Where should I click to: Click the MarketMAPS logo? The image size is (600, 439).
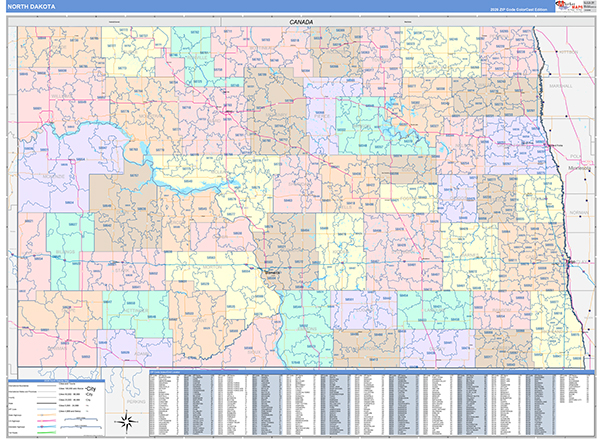point(568,5)
